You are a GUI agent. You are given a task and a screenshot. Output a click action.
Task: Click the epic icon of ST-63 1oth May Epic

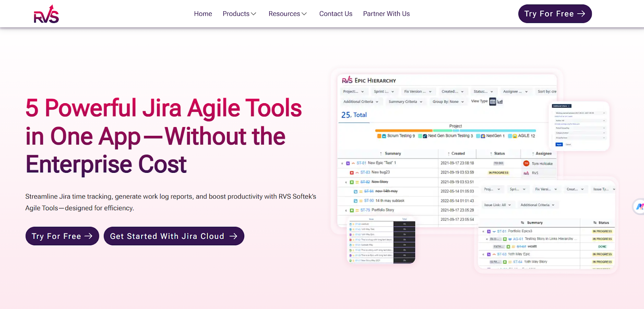pos(489,255)
